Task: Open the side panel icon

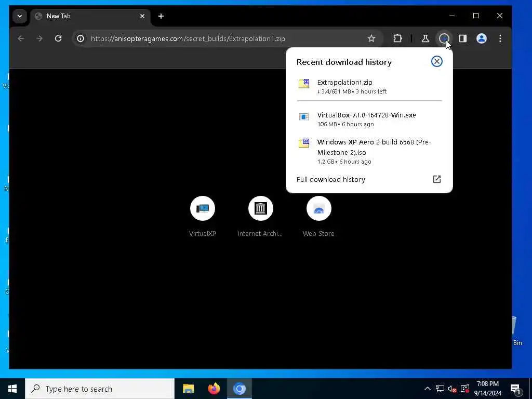Action: (463, 38)
